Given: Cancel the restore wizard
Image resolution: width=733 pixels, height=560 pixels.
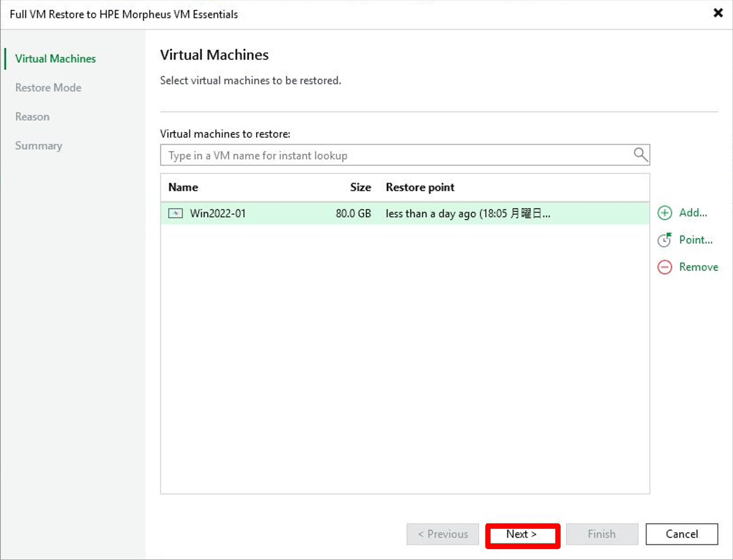Looking at the screenshot, I should tap(682, 534).
